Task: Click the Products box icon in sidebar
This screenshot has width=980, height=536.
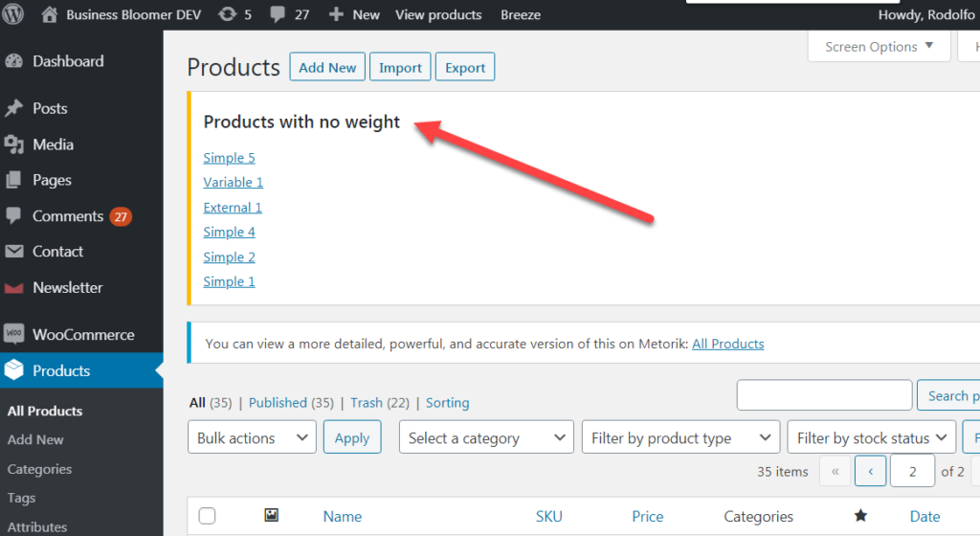Action: click(x=13, y=369)
